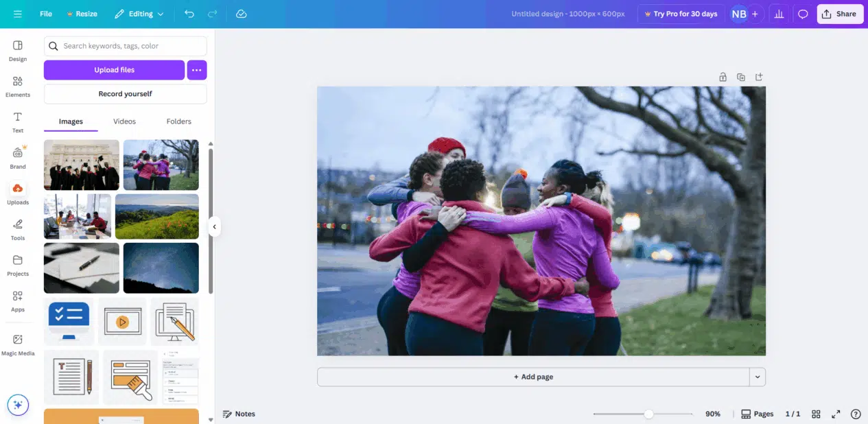This screenshot has height=424, width=868.
Task: Open the Editing mode dropdown
Action: 139,13
